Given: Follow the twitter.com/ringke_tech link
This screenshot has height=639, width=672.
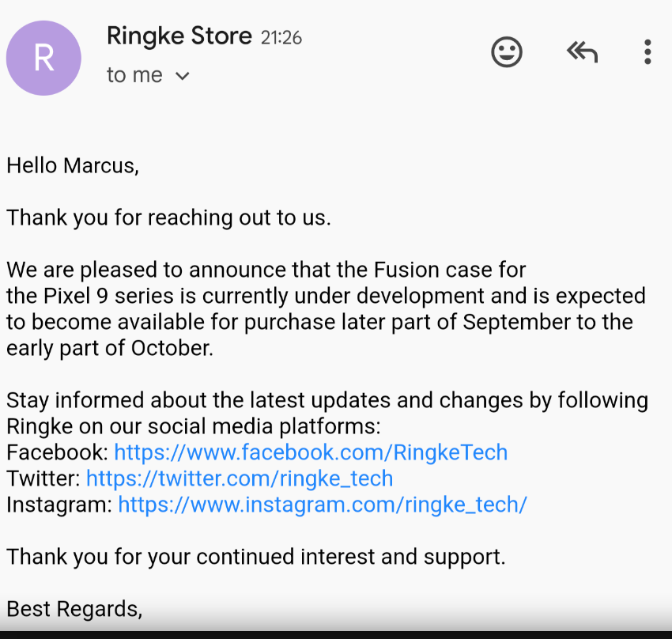Looking at the screenshot, I should [x=240, y=478].
